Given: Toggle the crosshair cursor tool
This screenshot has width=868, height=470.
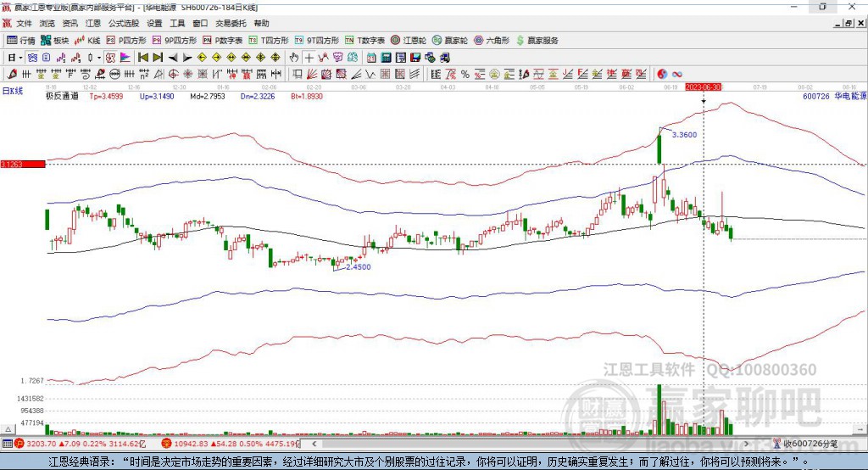Looking at the screenshot, I should tap(309, 57).
